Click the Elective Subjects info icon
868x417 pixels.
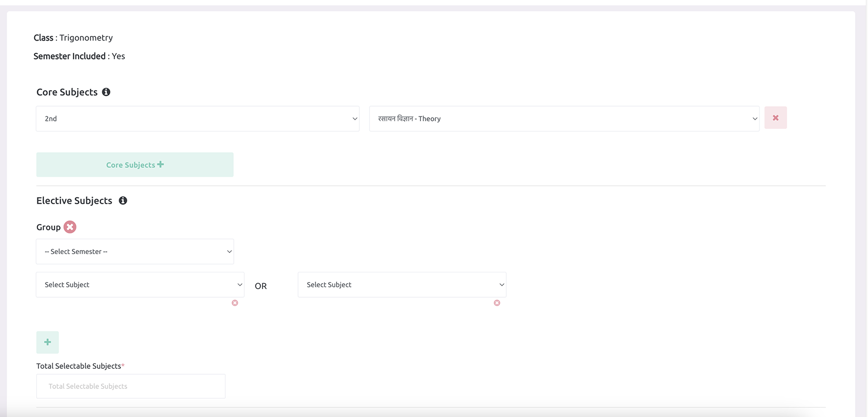(123, 200)
